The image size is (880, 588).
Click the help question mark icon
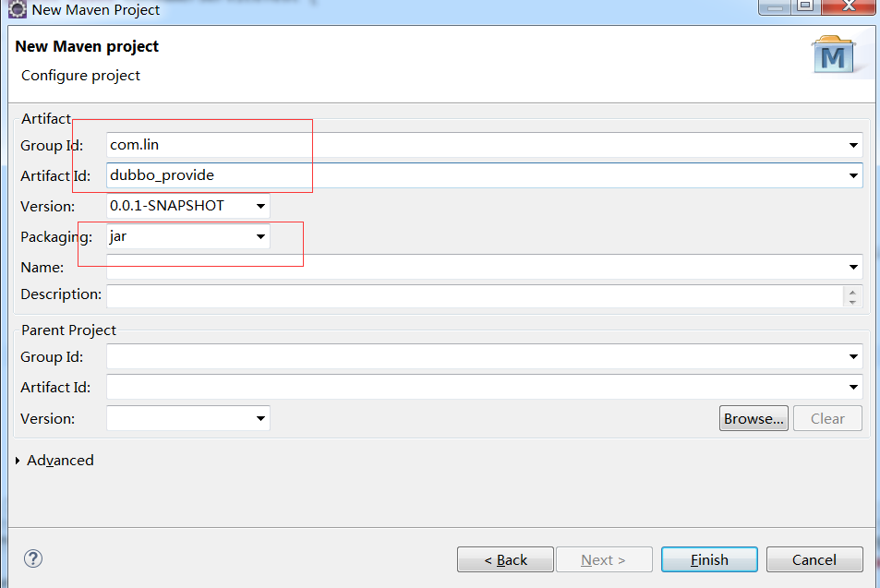tap(33, 558)
